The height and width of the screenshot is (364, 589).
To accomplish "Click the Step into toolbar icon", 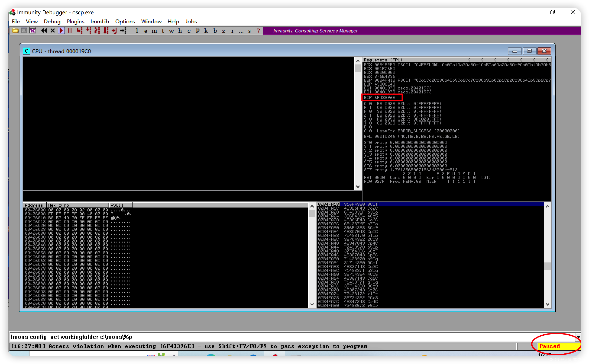I will click(x=79, y=31).
